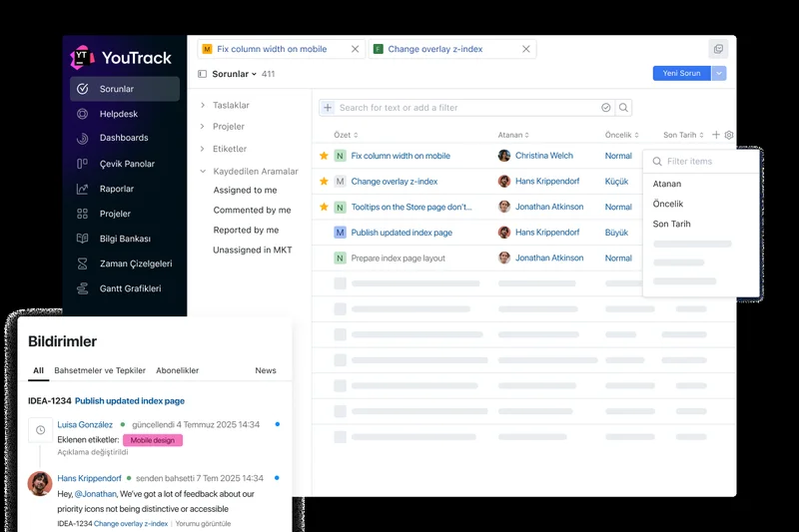Click the Yeni Sorun button
The height and width of the screenshot is (532, 799).
682,73
